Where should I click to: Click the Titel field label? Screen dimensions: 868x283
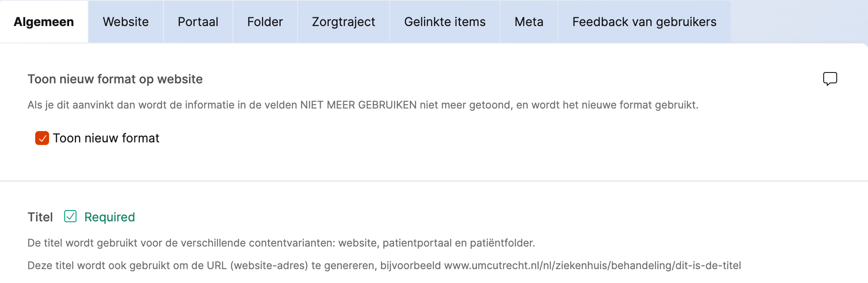[40, 217]
